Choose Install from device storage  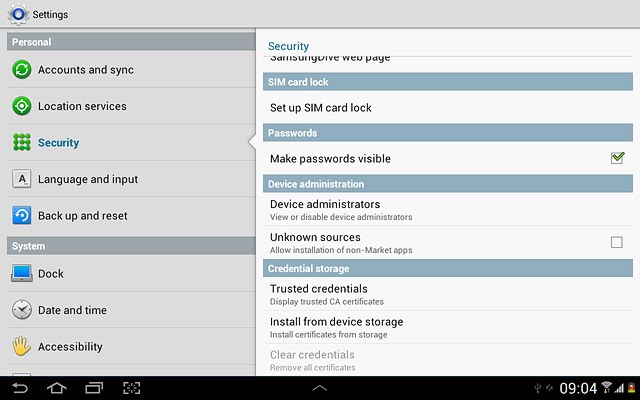coord(448,327)
